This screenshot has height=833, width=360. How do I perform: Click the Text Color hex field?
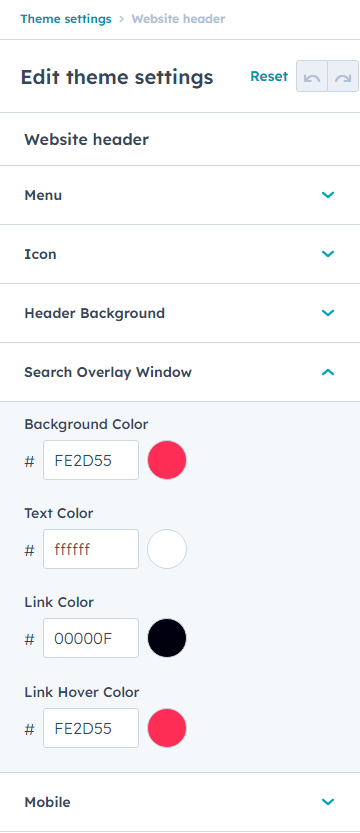pos(91,549)
